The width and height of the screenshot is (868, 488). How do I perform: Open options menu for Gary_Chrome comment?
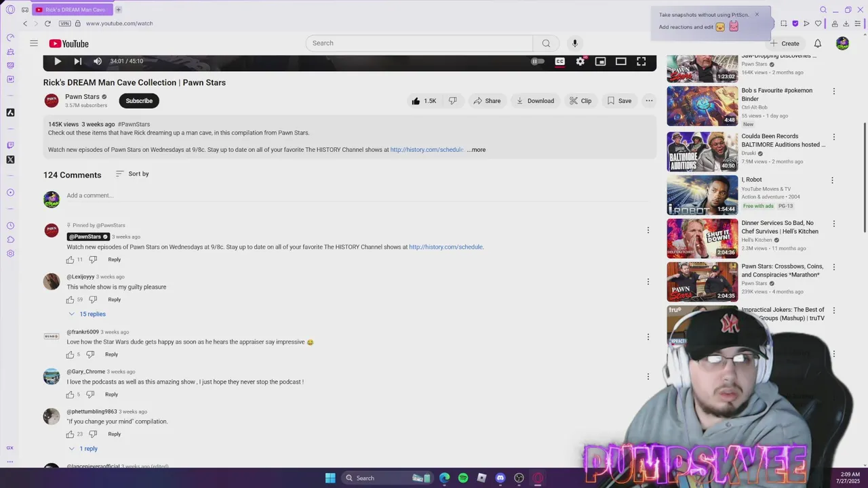click(x=648, y=377)
